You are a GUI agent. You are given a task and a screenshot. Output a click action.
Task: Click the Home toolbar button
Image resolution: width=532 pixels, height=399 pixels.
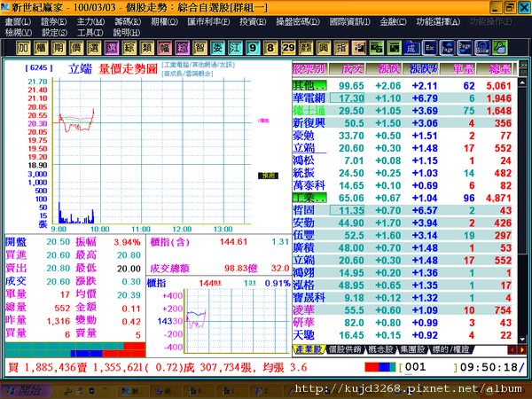coord(482,48)
